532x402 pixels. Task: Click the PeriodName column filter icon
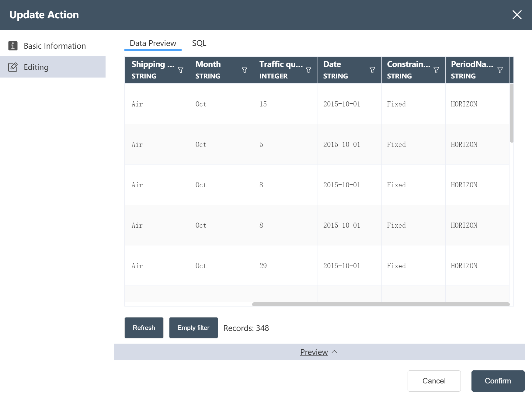[x=500, y=70]
